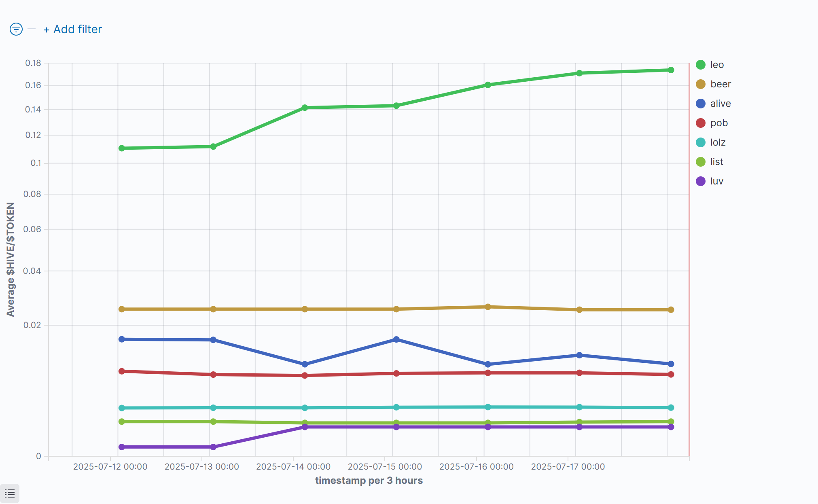The height and width of the screenshot is (504, 818).
Task: Click the first leo data point
Action: [122, 148]
